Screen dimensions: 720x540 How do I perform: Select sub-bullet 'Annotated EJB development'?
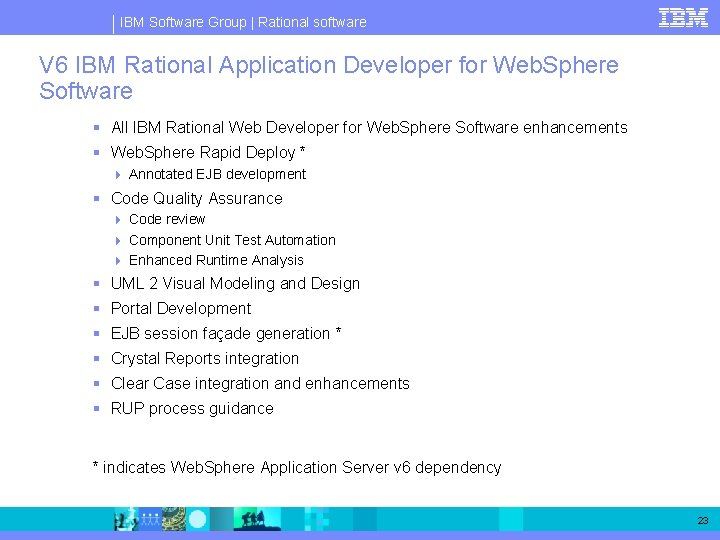(217, 174)
